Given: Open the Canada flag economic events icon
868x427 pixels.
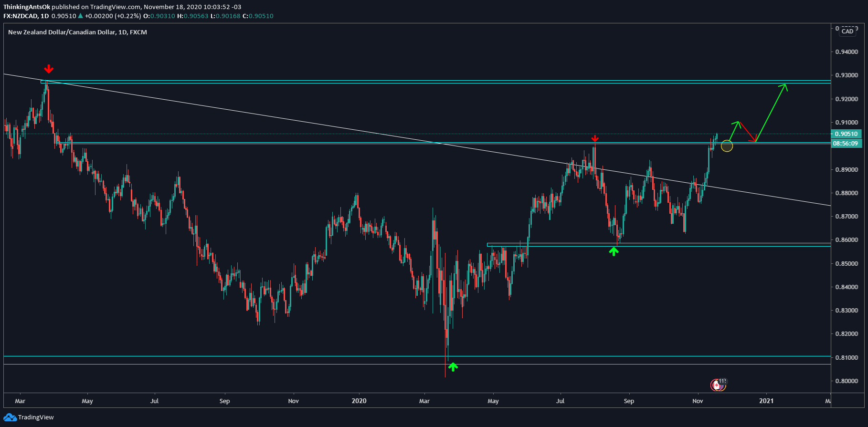Looking at the screenshot, I should (x=717, y=385).
